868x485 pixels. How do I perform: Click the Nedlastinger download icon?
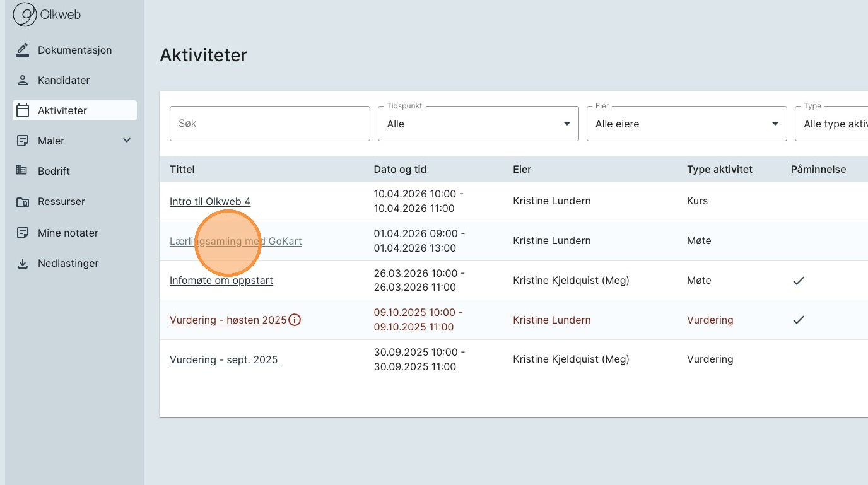[x=23, y=263]
